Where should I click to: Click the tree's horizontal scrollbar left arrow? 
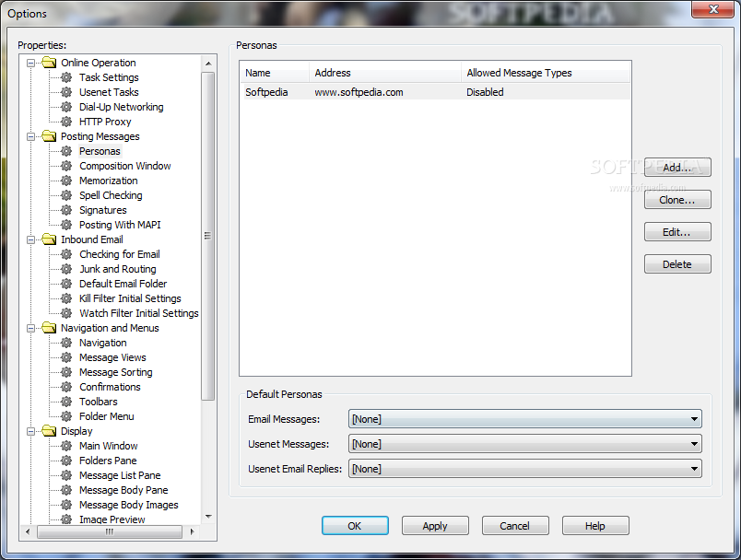click(x=28, y=531)
